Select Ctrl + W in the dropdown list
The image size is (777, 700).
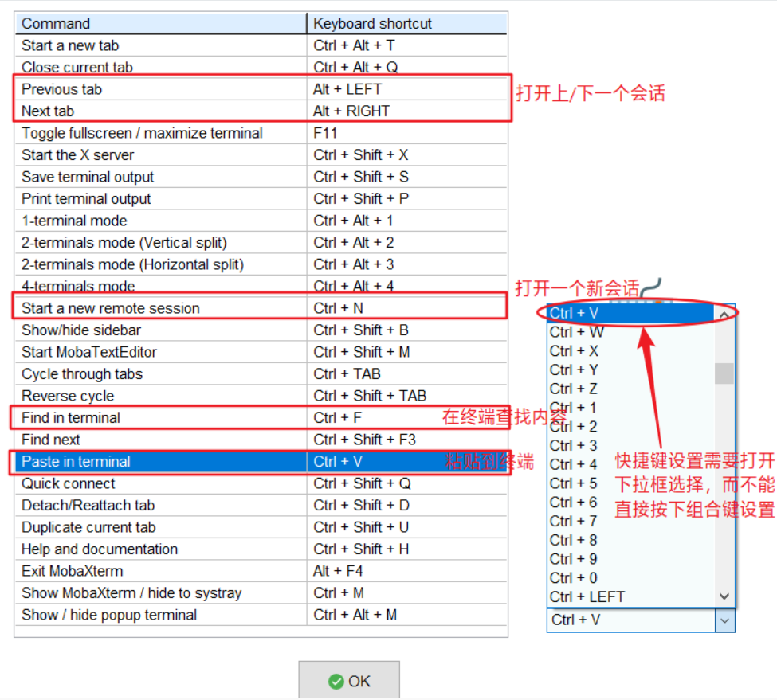[631, 332]
